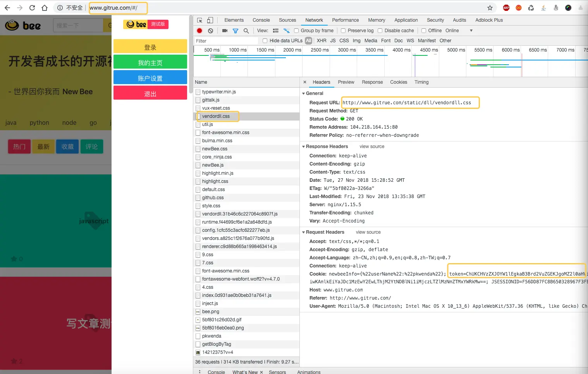Select pkwenda request row

[246, 336]
